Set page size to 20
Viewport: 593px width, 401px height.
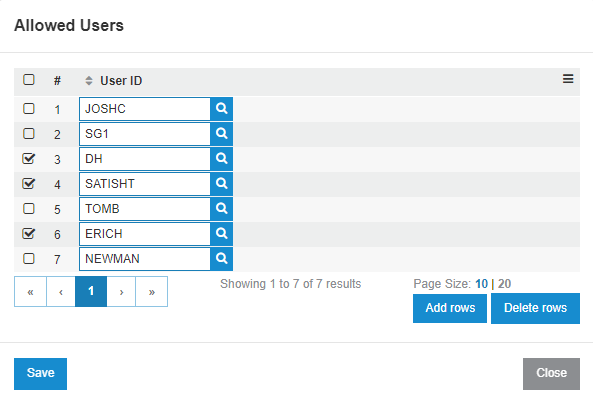[x=505, y=284]
